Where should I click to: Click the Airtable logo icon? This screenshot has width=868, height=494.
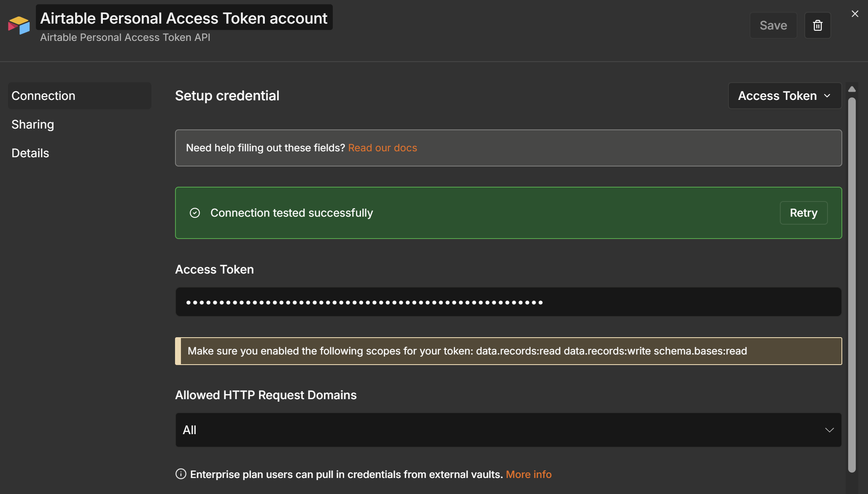[19, 25]
